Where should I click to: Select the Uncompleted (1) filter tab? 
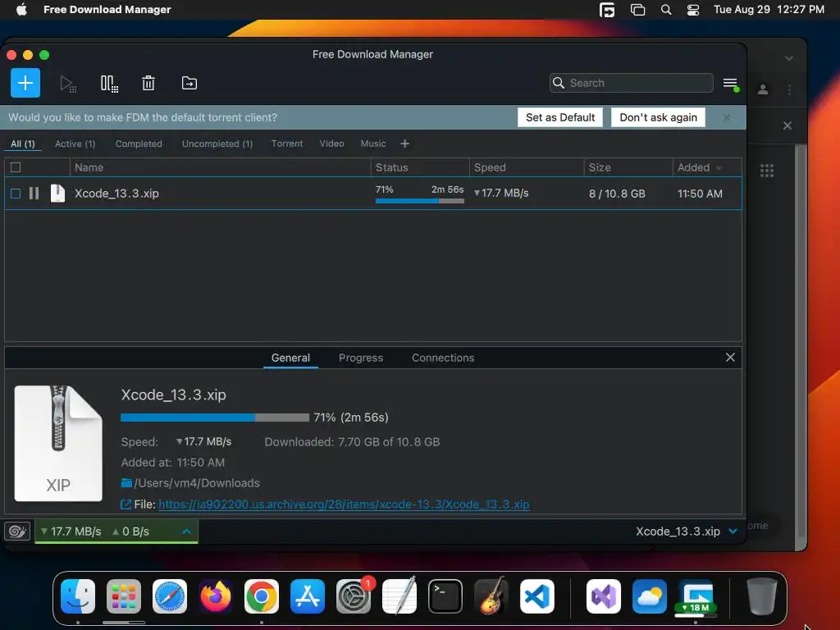217,144
